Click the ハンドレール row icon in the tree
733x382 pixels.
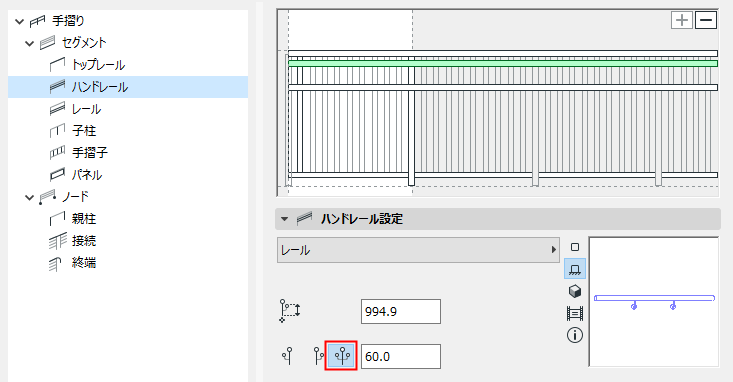[57, 87]
